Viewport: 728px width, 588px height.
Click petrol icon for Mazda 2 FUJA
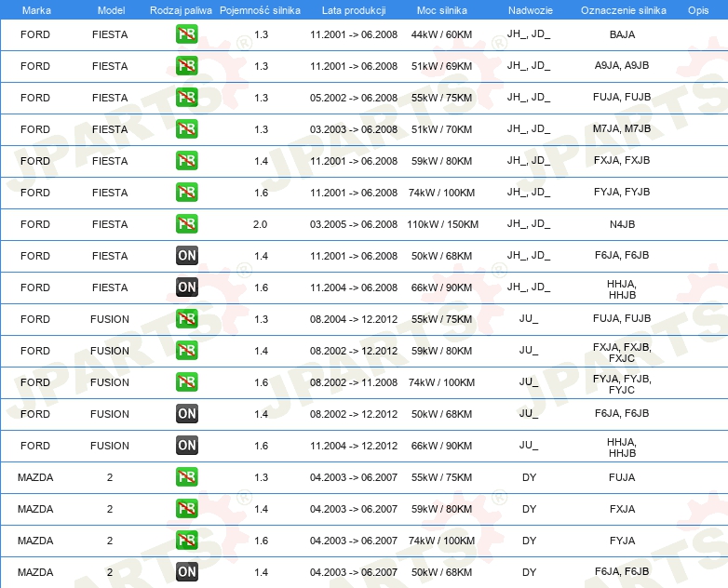tap(186, 477)
